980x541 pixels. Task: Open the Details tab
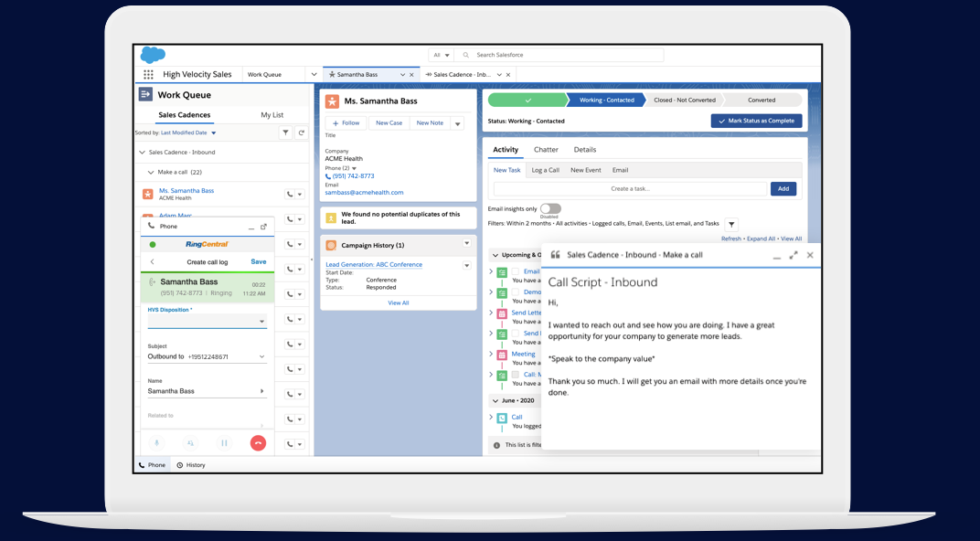[585, 150]
